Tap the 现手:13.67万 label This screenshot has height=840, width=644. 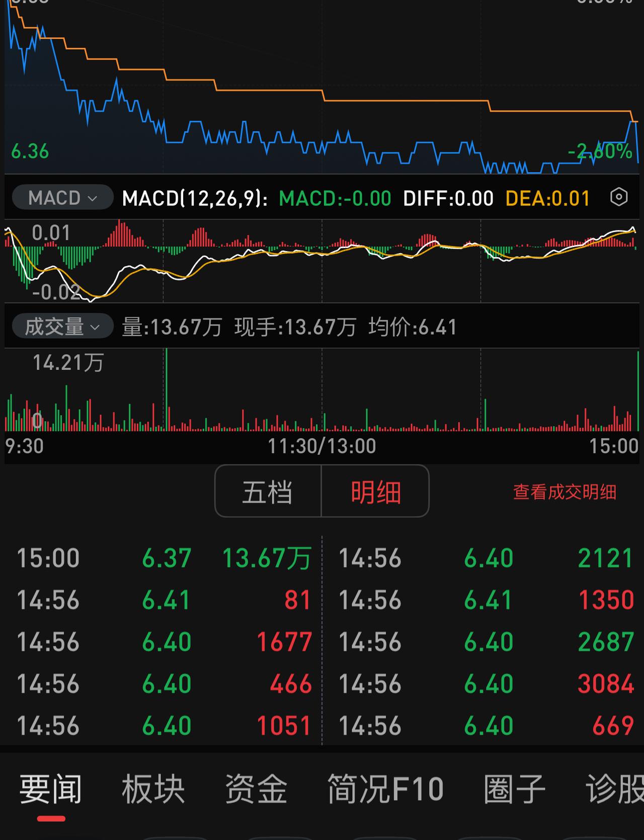(x=295, y=327)
